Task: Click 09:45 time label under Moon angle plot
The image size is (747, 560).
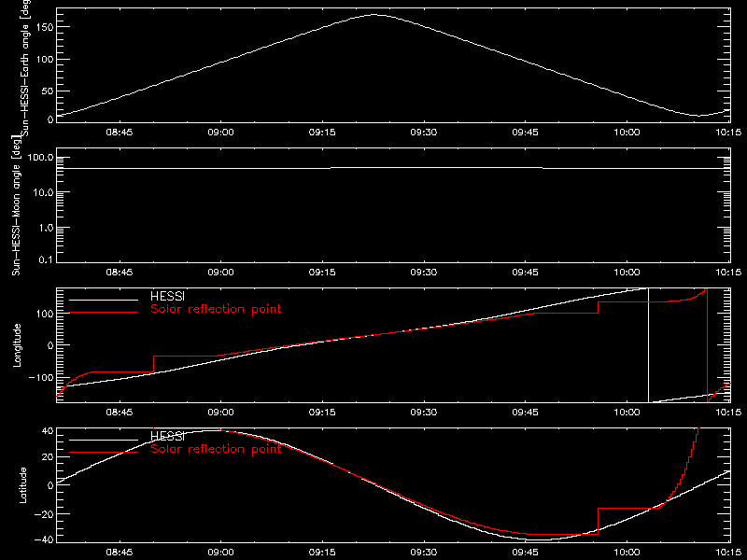Action: (x=525, y=273)
